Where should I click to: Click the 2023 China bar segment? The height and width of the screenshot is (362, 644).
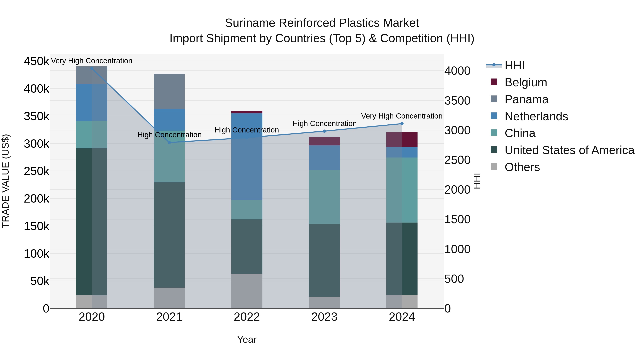coord(324,197)
